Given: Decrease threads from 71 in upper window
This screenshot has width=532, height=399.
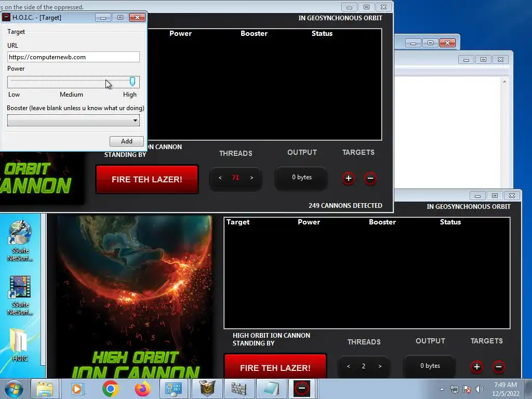Looking at the screenshot, I should click(x=220, y=178).
